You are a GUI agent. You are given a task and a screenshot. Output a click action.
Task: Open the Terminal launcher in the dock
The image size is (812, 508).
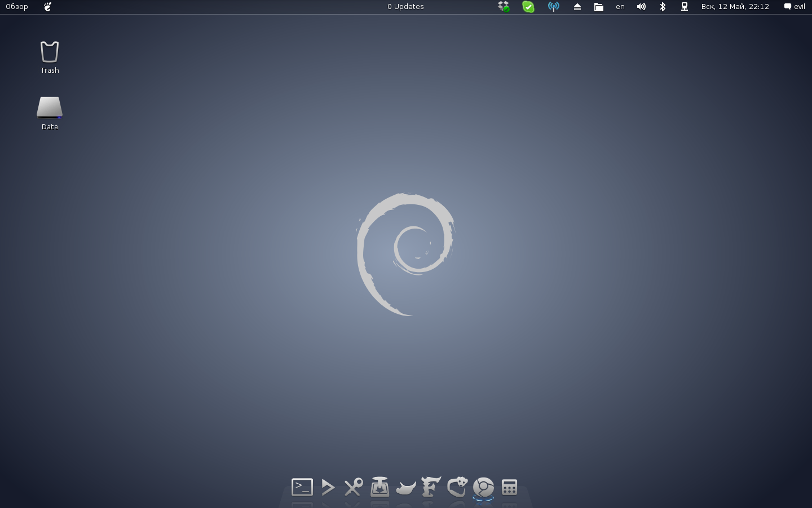(302, 487)
